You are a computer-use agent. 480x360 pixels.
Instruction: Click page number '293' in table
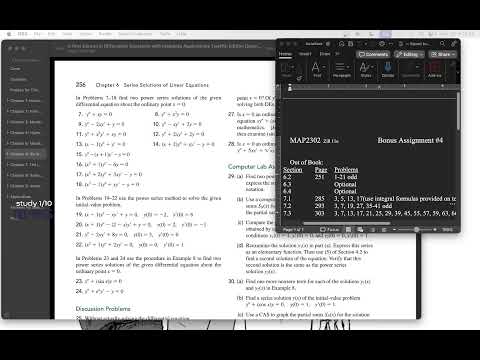(x=320, y=206)
